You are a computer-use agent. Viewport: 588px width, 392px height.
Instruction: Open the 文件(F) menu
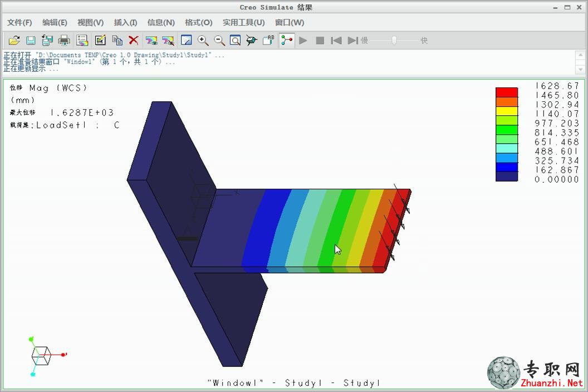19,22
